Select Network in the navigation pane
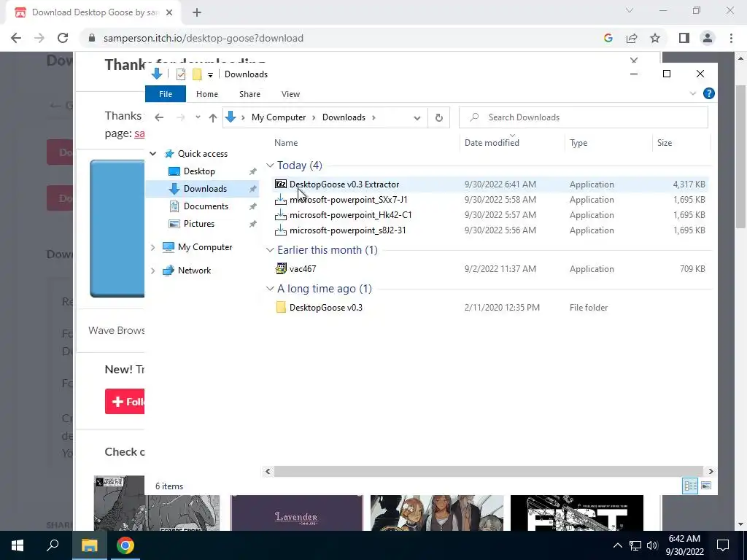747x560 pixels. click(194, 271)
